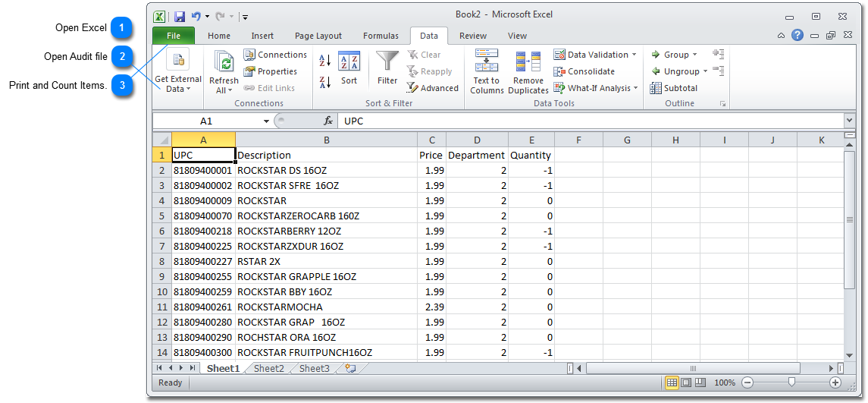Click Subtotal
The height and width of the screenshot is (403, 868).
click(674, 87)
